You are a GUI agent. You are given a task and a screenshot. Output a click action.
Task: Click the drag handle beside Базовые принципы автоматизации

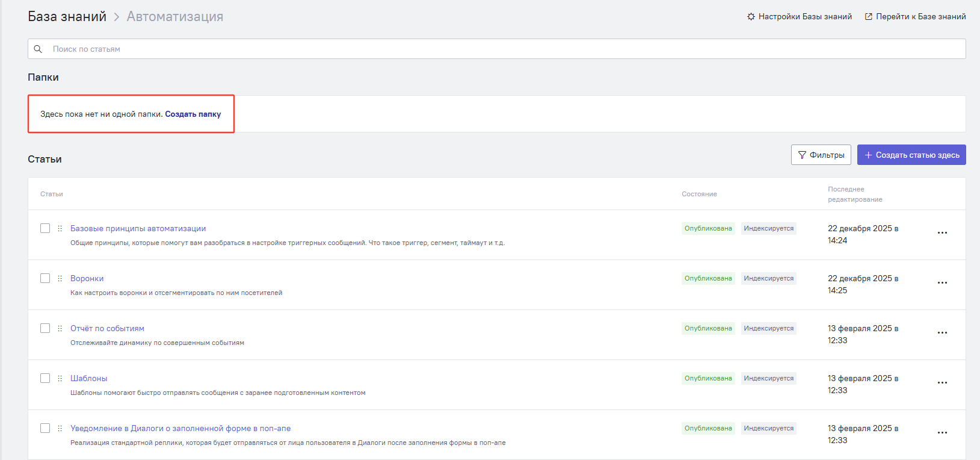tap(60, 228)
